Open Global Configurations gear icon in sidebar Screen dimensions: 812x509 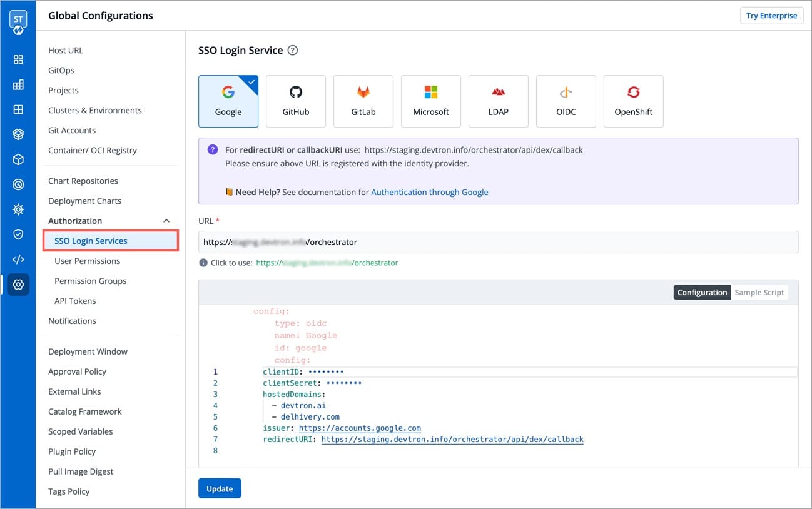click(x=18, y=285)
